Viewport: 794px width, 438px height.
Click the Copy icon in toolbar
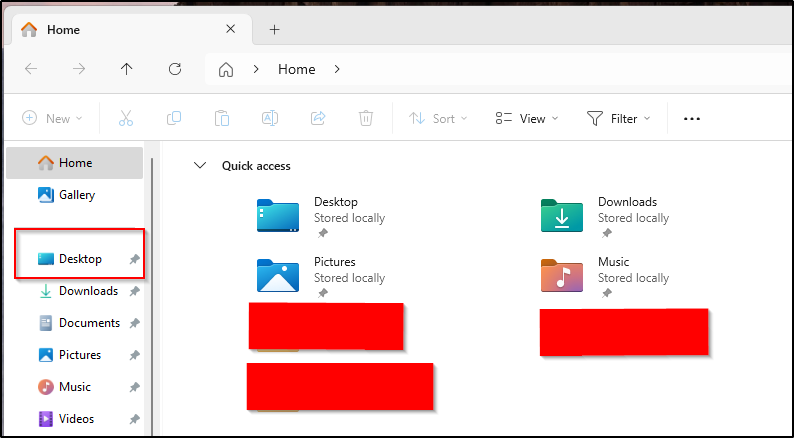[174, 118]
